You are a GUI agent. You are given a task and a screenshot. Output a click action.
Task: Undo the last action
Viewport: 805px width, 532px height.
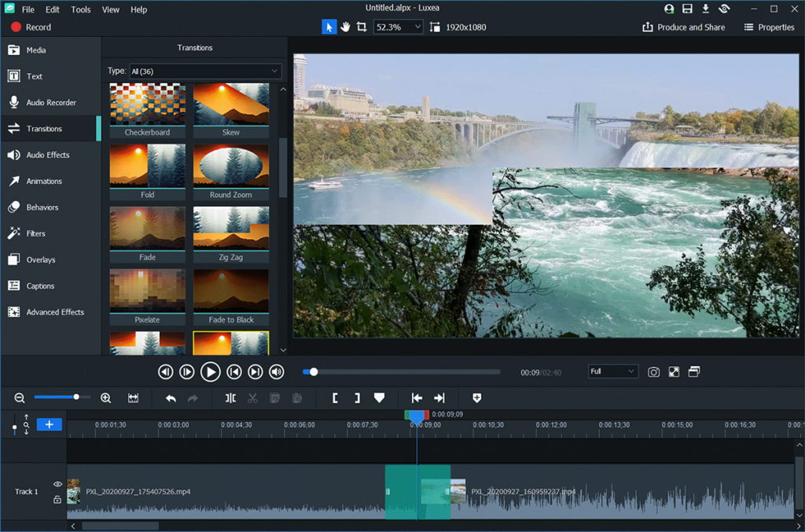pyautogui.click(x=171, y=398)
